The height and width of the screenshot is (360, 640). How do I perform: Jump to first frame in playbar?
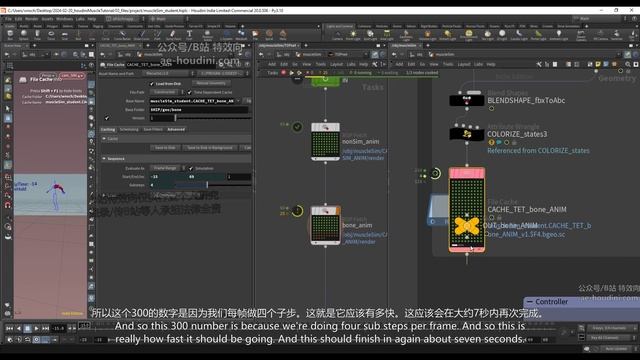[9, 328]
